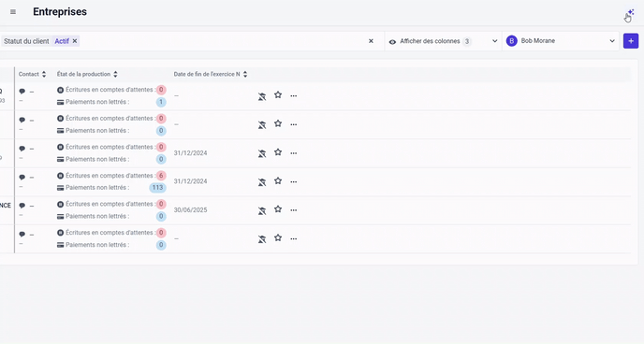Click the blue badge showing 113
Viewport: 644px width, 344px height.
pyautogui.click(x=157, y=188)
